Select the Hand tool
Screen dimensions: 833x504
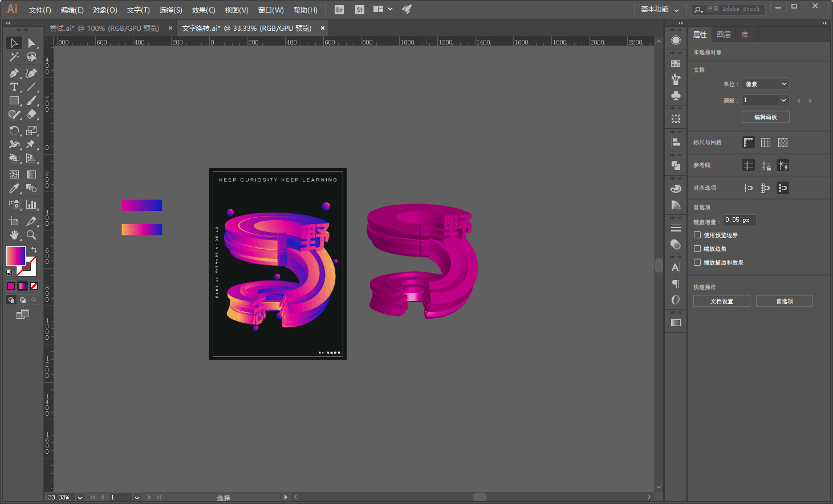14,234
